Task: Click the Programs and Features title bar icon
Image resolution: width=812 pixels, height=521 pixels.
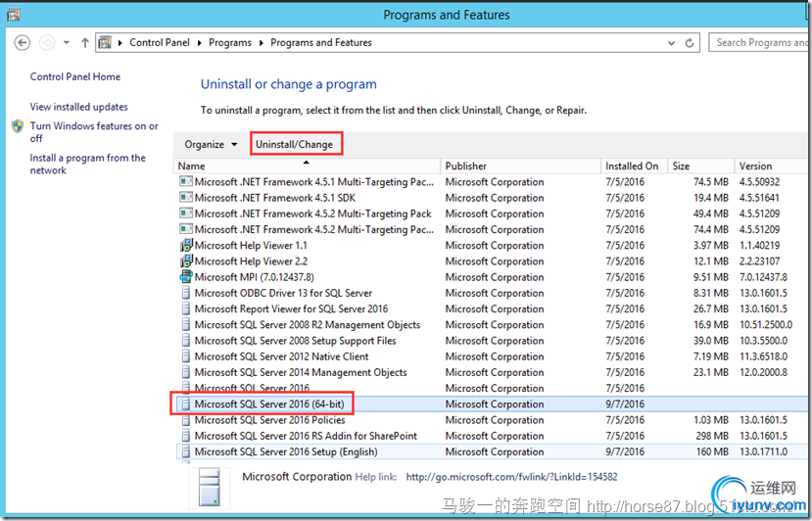Action: [x=14, y=15]
